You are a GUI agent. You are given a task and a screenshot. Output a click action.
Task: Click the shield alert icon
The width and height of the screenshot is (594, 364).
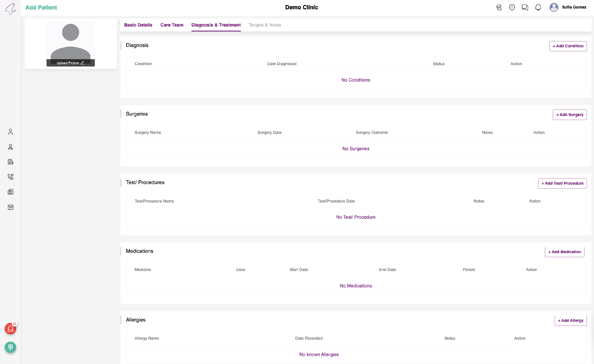click(512, 8)
